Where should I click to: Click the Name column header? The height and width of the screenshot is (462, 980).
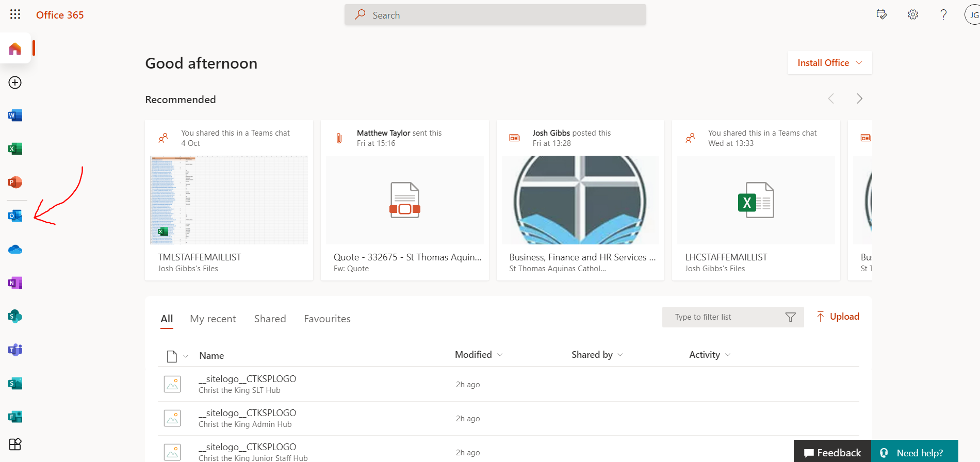tap(211, 356)
